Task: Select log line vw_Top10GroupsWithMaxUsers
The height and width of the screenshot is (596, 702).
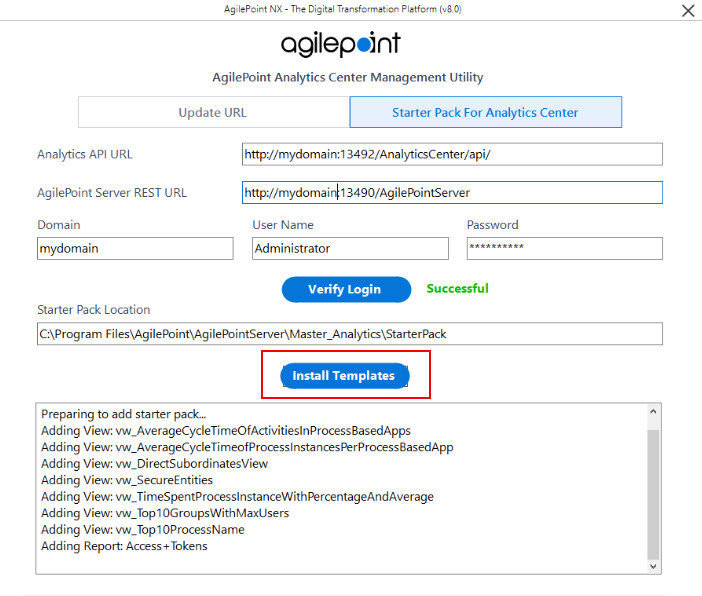Action: [x=165, y=513]
